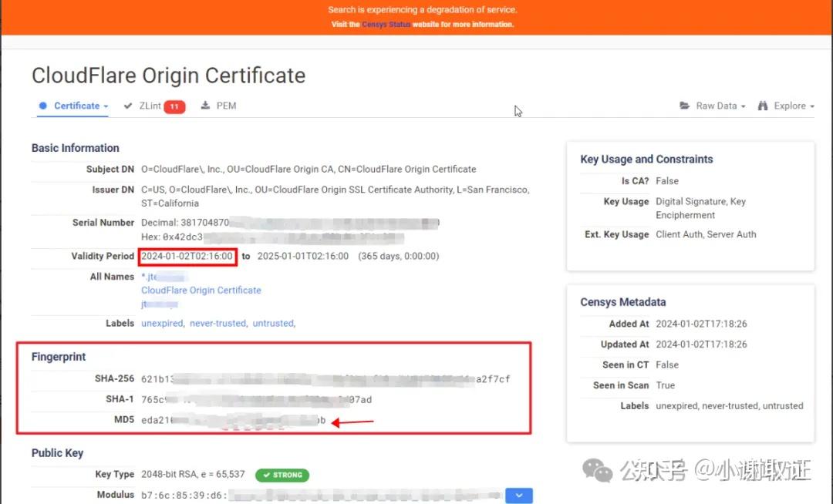Follow the Censys Status link in banner

coord(386,25)
